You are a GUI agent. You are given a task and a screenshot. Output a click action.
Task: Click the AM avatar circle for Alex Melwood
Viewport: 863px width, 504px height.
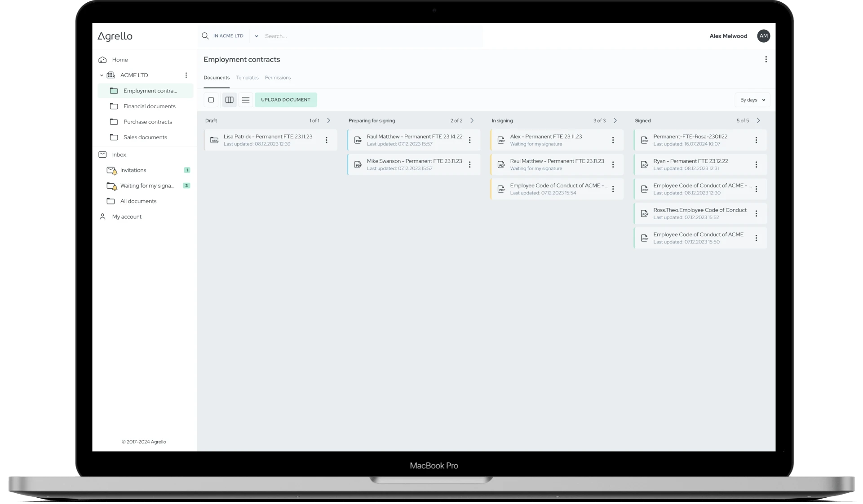[763, 36]
